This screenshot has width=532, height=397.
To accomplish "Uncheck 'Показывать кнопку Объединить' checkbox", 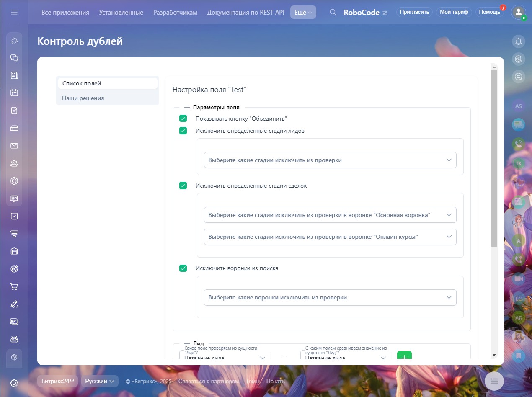I will (183, 119).
